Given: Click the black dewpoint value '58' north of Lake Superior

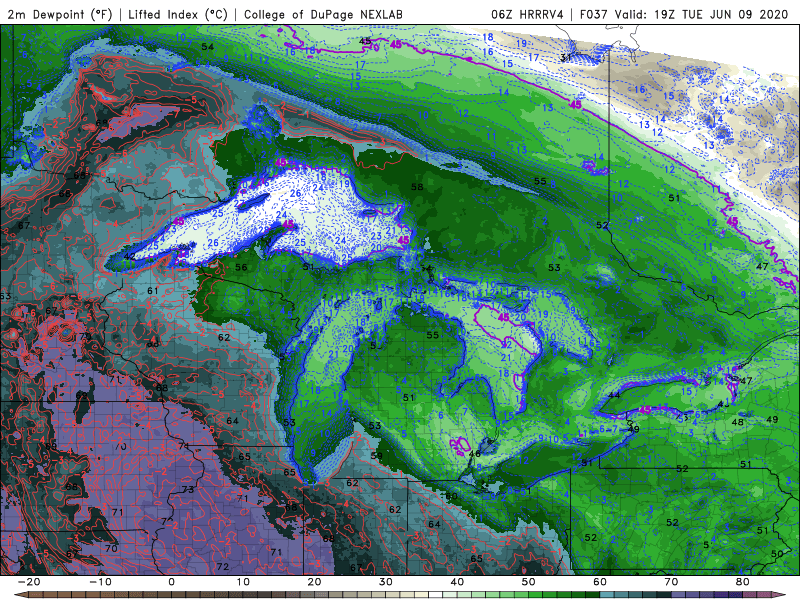Looking at the screenshot, I should tap(417, 187).
